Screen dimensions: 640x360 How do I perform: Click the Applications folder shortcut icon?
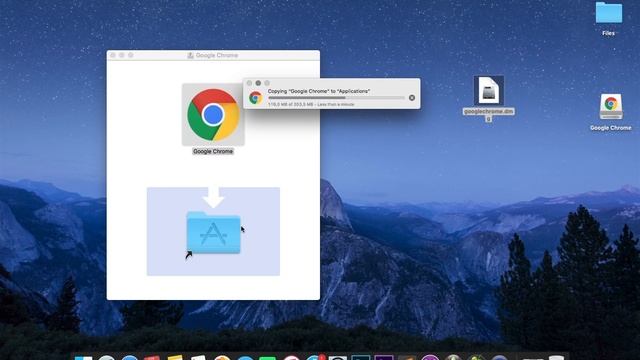213,233
